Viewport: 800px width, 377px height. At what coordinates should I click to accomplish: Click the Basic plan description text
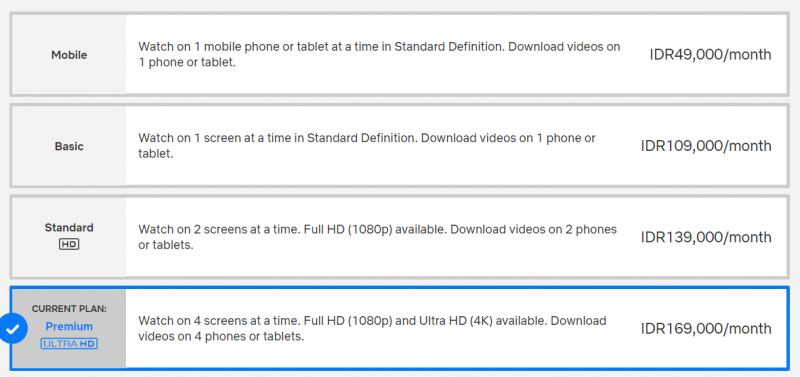[367, 146]
